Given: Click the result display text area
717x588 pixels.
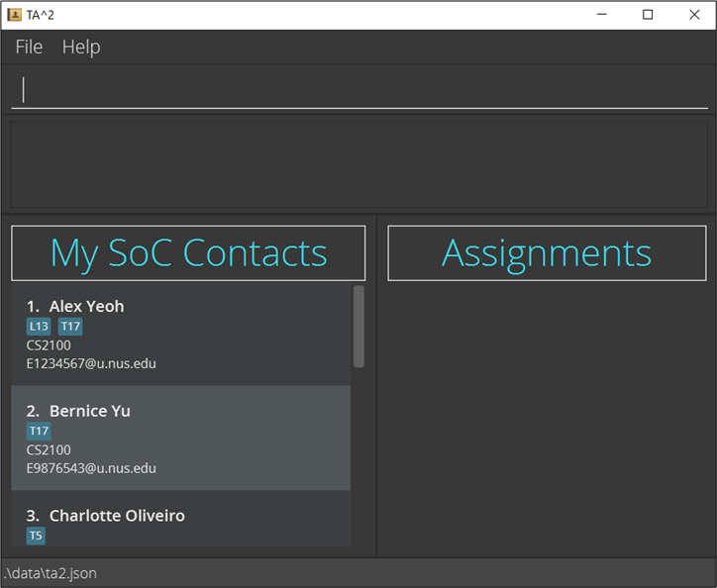Looking at the screenshot, I should (358, 164).
